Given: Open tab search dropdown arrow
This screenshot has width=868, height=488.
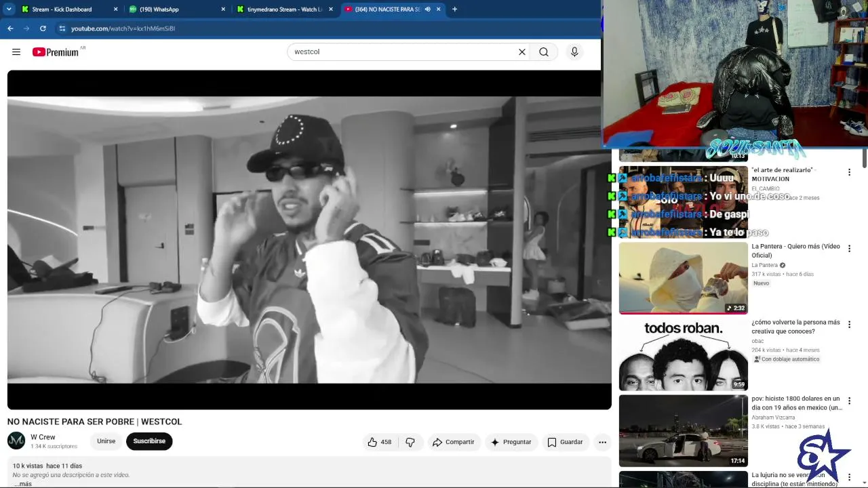Looking at the screenshot, I should point(9,9).
